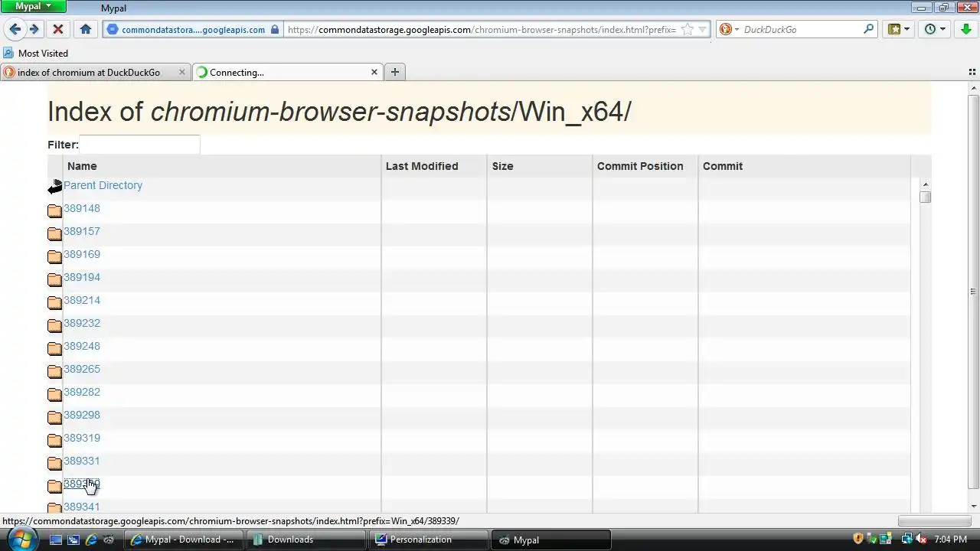
Task: Open the URL bar history dropdown arrow
Action: 703,29
